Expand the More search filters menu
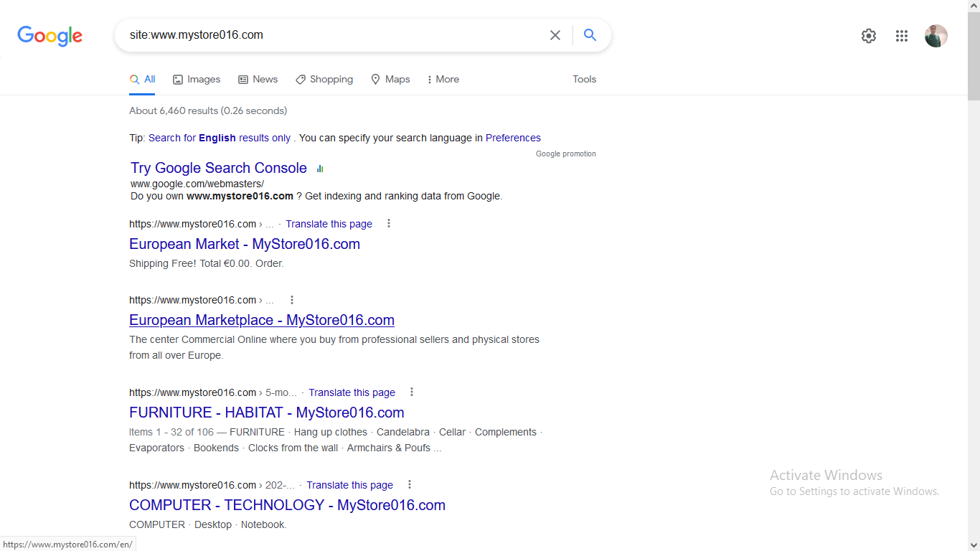This screenshot has width=980, height=551. pyautogui.click(x=443, y=79)
